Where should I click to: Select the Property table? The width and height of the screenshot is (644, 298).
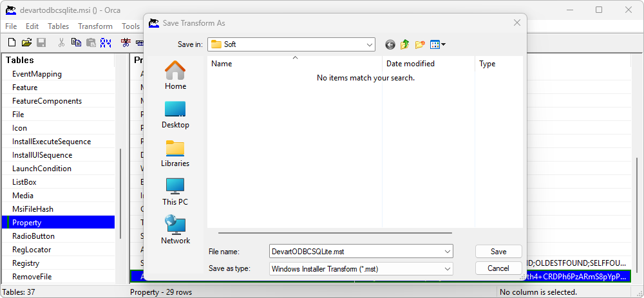coord(59,223)
